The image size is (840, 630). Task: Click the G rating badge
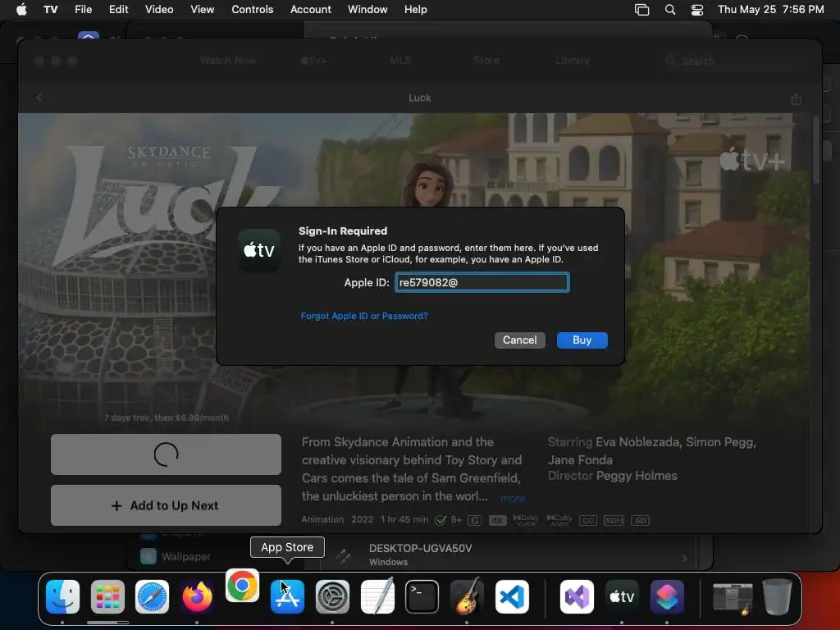pyautogui.click(x=474, y=520)
